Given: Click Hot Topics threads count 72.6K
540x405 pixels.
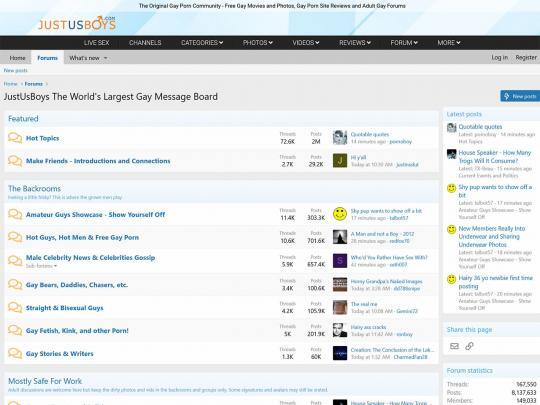Looking at the screenshot, I should click(288, 142).
